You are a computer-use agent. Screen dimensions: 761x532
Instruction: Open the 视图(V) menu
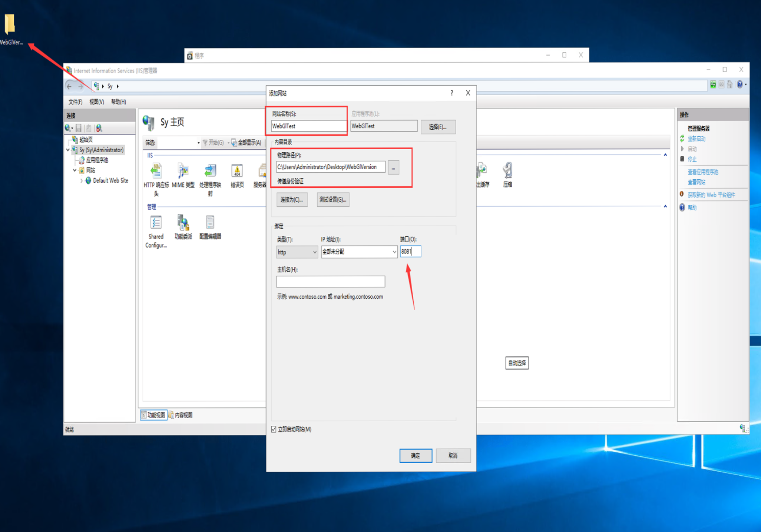96,102
